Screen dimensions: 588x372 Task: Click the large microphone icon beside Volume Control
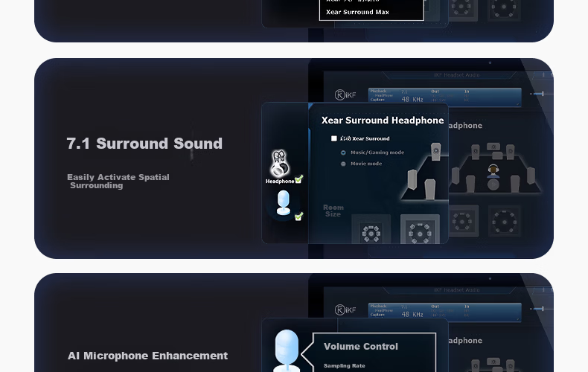click(x=287, y=350)
